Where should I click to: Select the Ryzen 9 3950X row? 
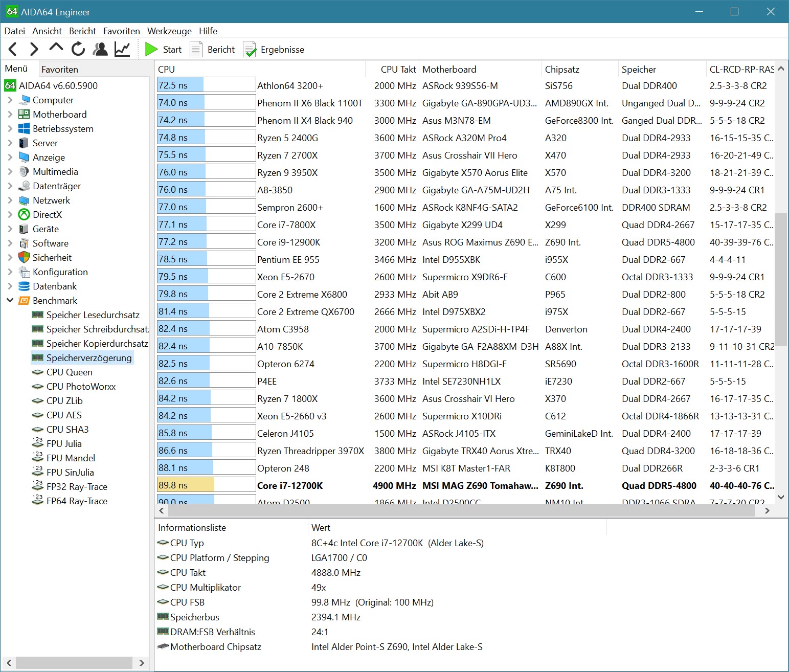tap(465, 172)
